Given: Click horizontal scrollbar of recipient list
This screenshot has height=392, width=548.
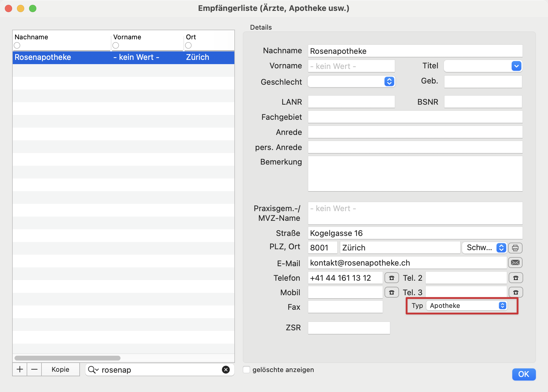Looking at the screenshot, I should point(68,358).
